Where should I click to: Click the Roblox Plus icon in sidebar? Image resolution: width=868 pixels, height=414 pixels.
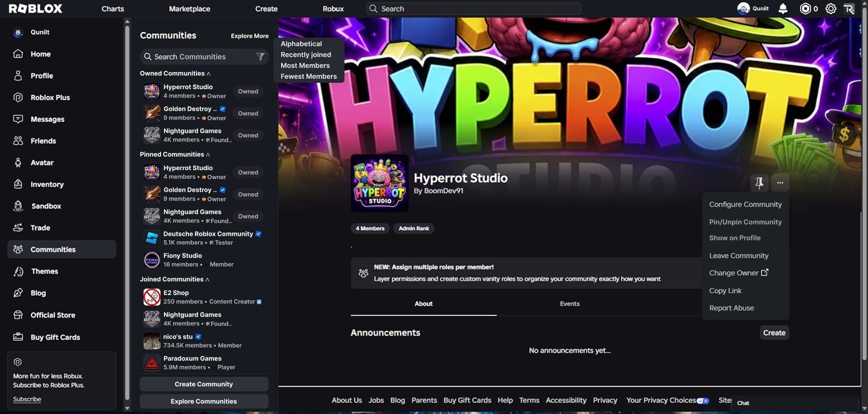(18, 97)
